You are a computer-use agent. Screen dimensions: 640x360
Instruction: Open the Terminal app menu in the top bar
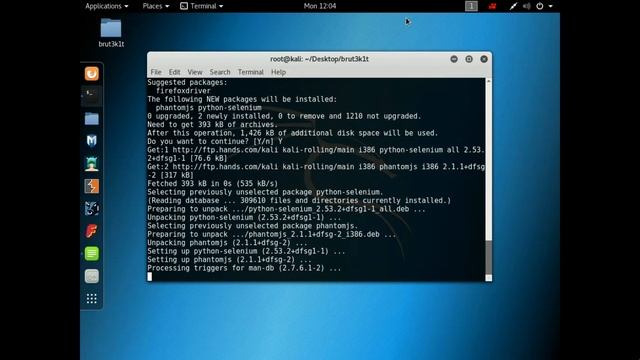[202, 6]
